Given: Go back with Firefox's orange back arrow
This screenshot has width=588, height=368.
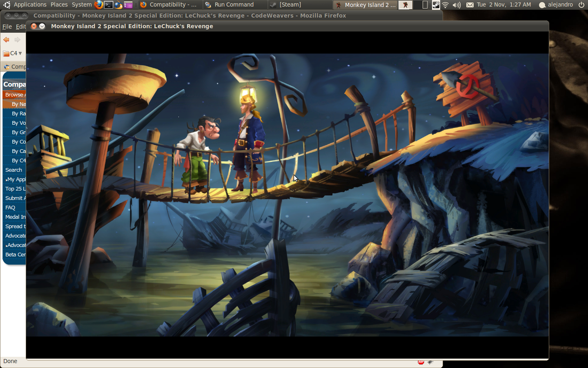Looking at the screenshot, I should coord(6,40).
